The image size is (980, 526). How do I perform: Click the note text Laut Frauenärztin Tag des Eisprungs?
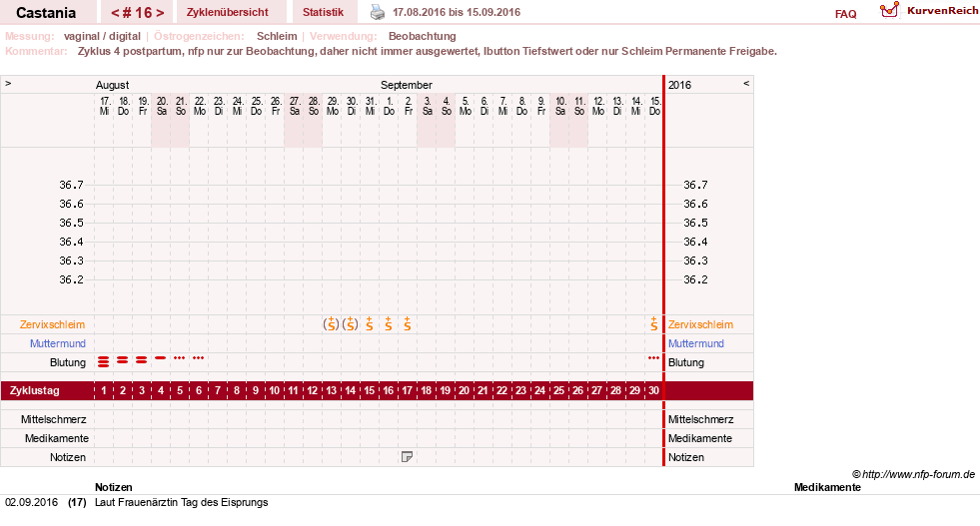pyautogui.click(x=181, y=502)
